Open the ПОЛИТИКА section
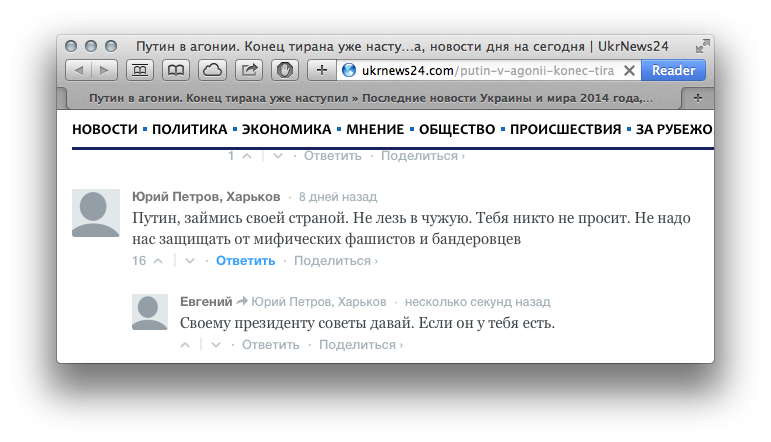Image resolution: width=771 pixels, height=442 pixels. [x=189, y=129]
